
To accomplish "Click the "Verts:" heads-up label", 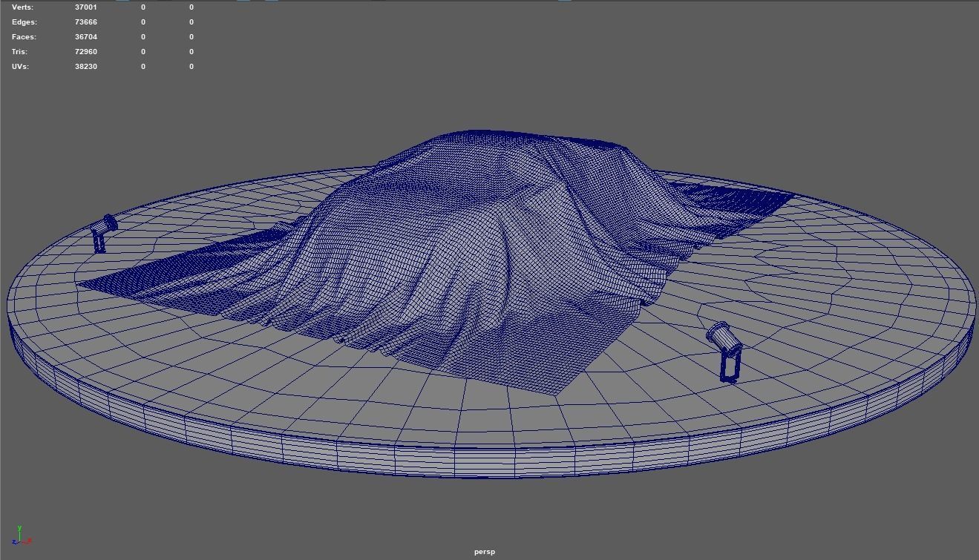I will click(x=22, y=7).
